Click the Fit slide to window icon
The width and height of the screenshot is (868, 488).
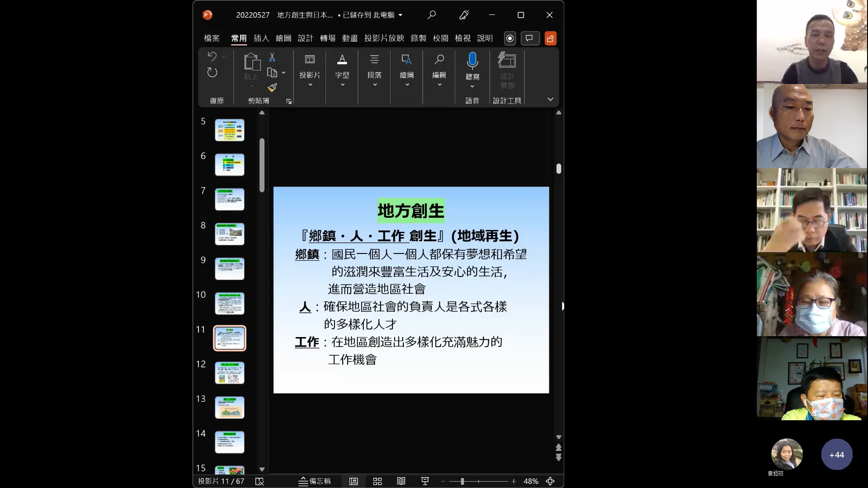click(550, 481)
